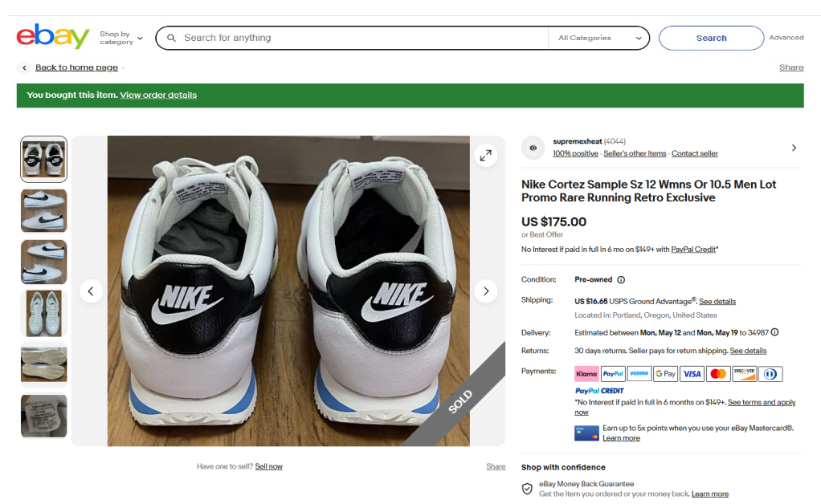Click Contact seller
The image size is (821, 504).
tap(695, 154)
